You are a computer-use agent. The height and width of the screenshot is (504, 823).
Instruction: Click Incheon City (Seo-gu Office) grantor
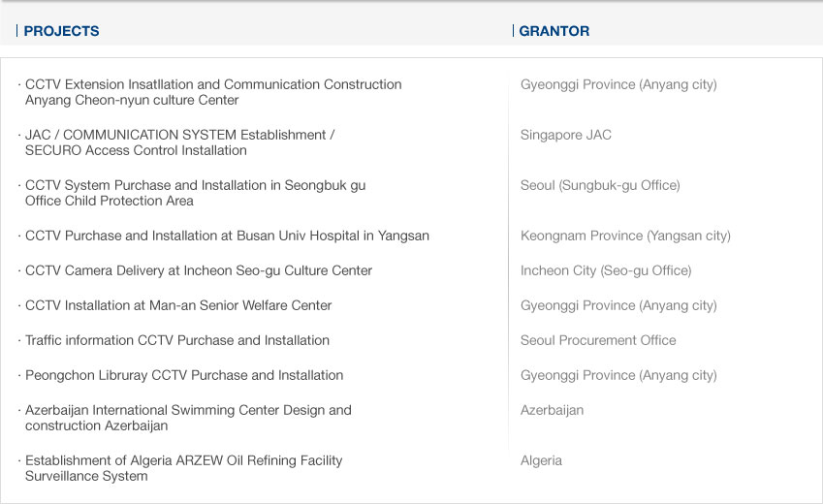(x=606, y=270)
